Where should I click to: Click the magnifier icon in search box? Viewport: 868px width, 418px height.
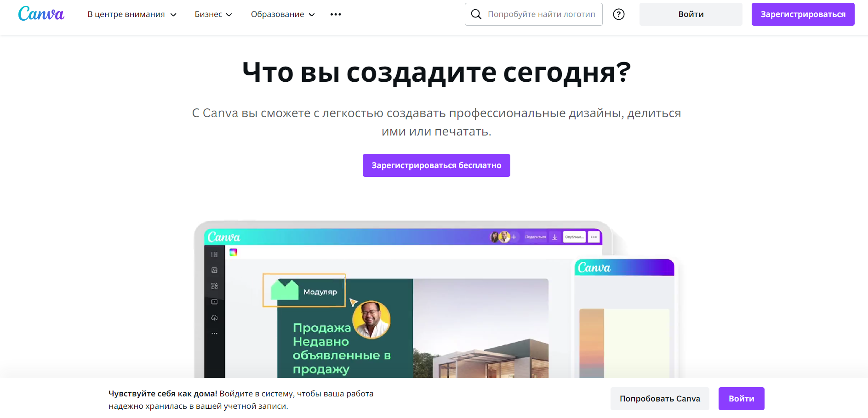(476, 14)
